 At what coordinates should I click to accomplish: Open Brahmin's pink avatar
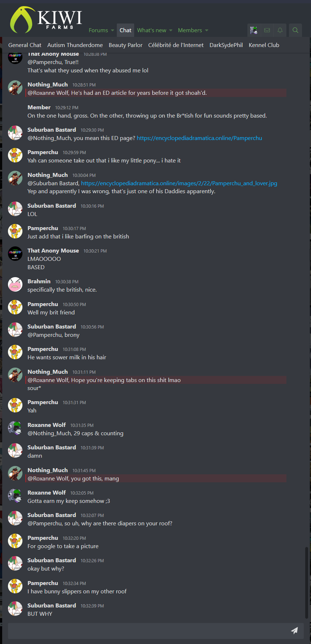click(15, 284)
